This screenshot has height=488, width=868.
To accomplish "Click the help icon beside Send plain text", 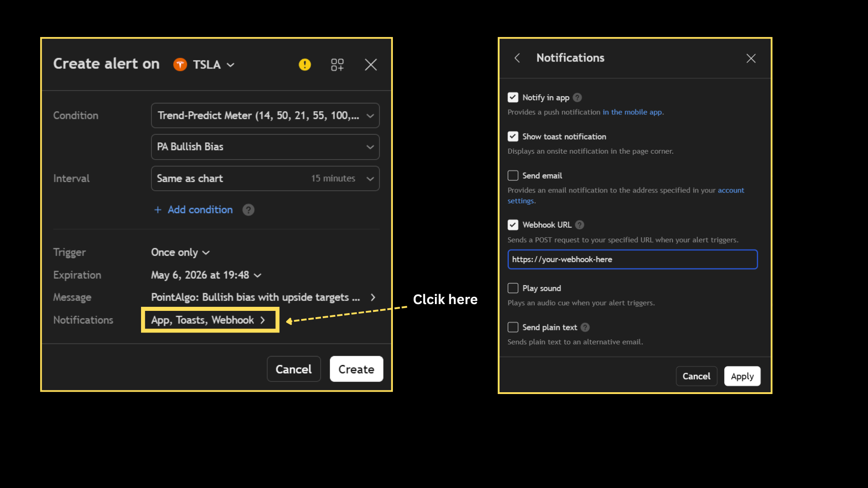I will point(585,327).
